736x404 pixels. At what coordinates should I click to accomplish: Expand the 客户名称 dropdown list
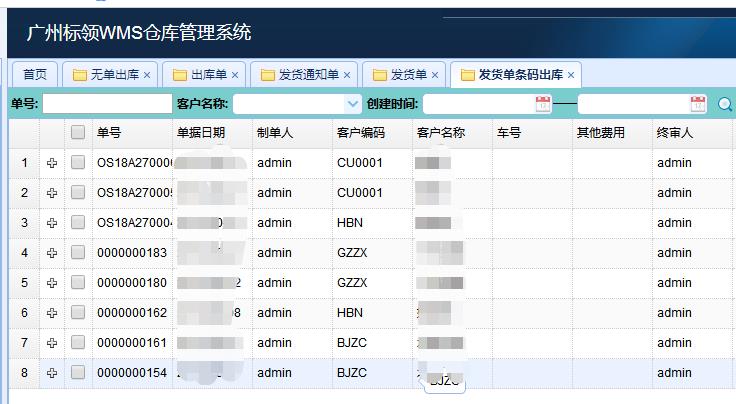click(x=352, y=104)
